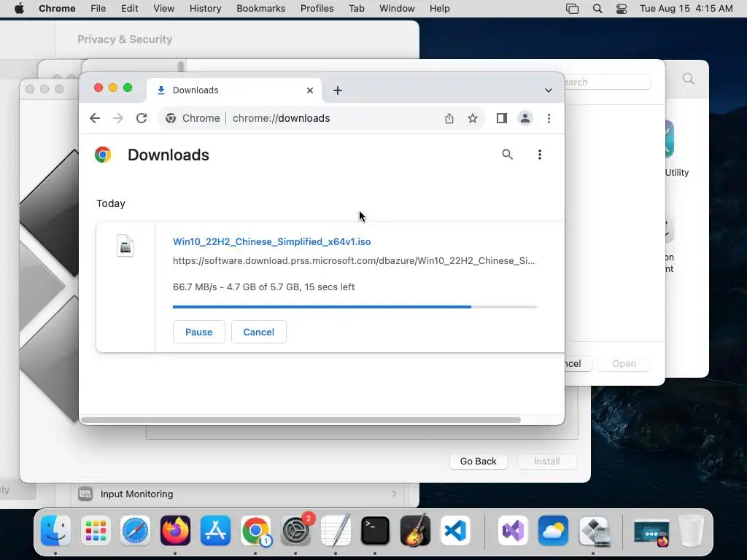Open Terminal from the Dock

[x=375, y=531]
